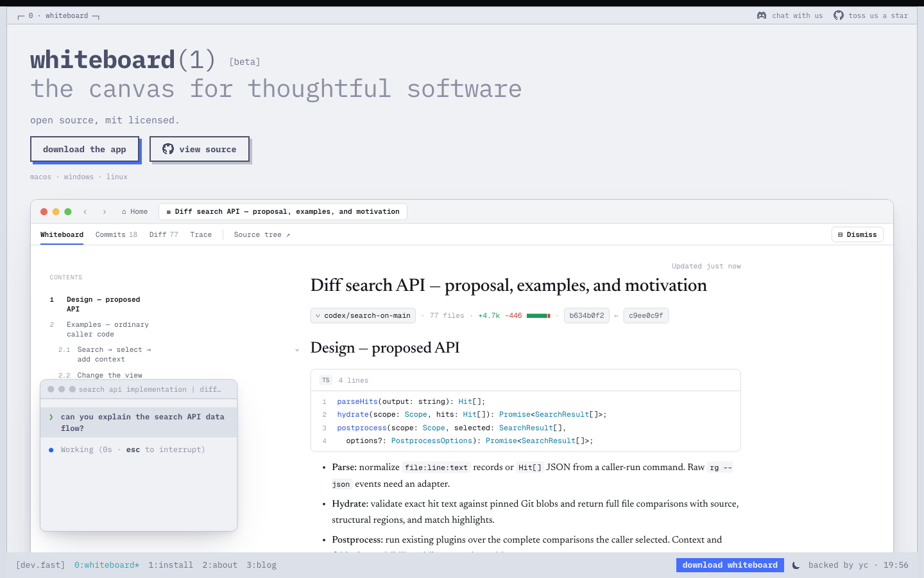Jump to Design — proposed API in contents
Screen dimensions: 924x578
click(103, 304)
